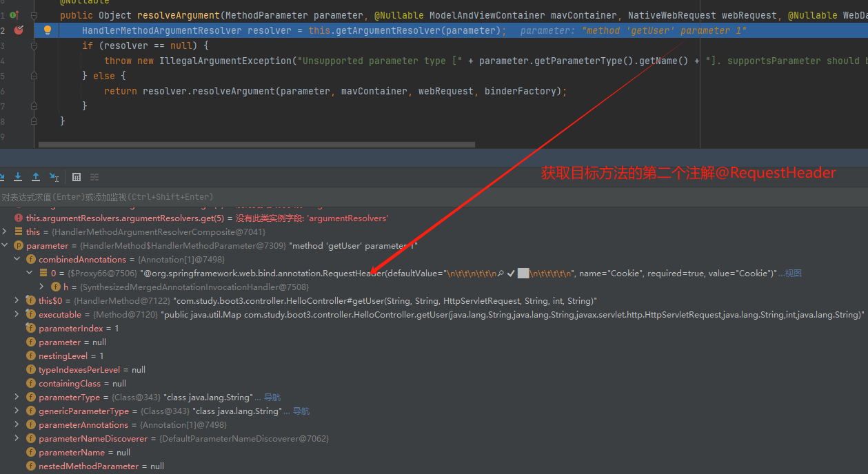Click the Run to Cursor icon
868x474 pixels.
(54, 177)
